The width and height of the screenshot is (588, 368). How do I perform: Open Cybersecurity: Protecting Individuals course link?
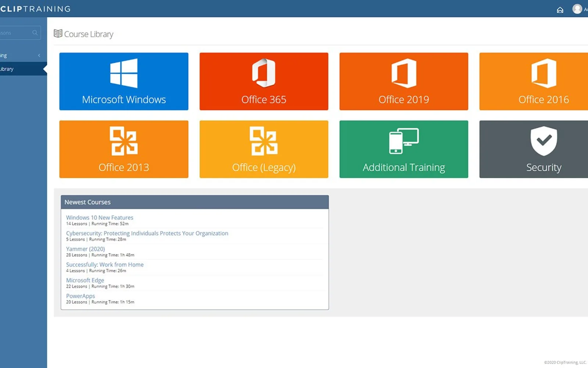click(147, 233)
